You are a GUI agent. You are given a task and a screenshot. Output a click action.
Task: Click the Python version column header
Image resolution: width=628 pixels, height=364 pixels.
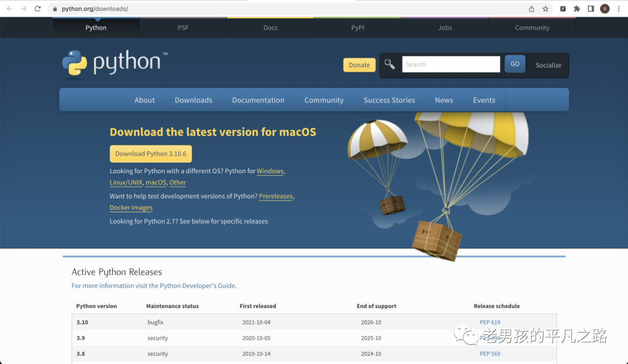[x=97, y=306]
